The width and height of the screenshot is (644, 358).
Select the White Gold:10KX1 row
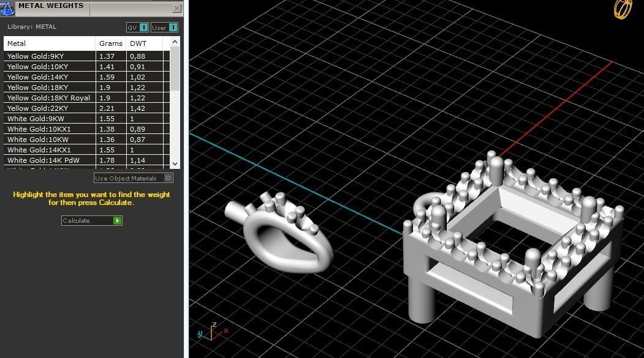pyautogui.click(x=86, y=129)
